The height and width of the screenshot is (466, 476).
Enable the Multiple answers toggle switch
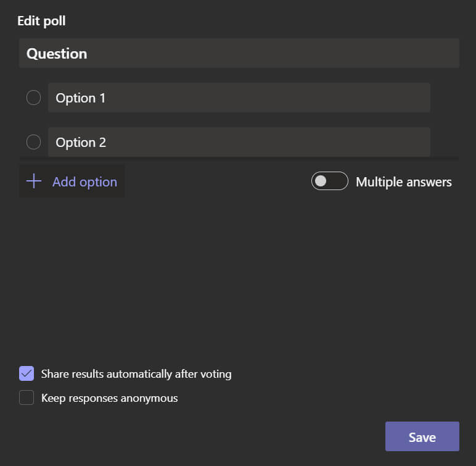[330, 181]
